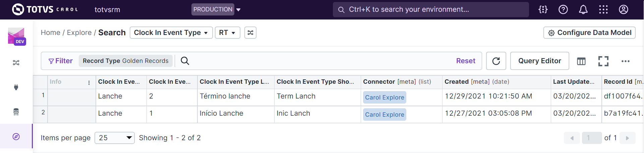Image resolution: width=644 pixels, height=153 pixels.
Task: Open the Query Editor
Action: point(539,61)
